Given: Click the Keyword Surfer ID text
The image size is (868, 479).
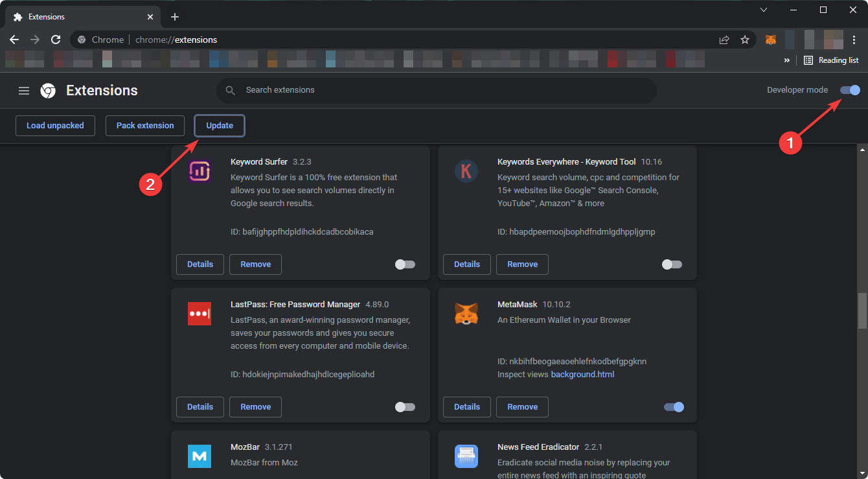Looking at the screenshot, I should tap(302, 232).
